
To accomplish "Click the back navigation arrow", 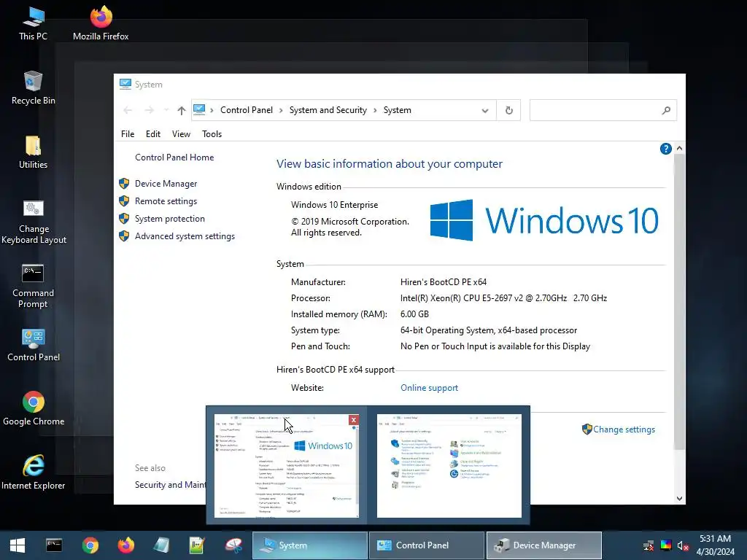I will pos(128,111).
